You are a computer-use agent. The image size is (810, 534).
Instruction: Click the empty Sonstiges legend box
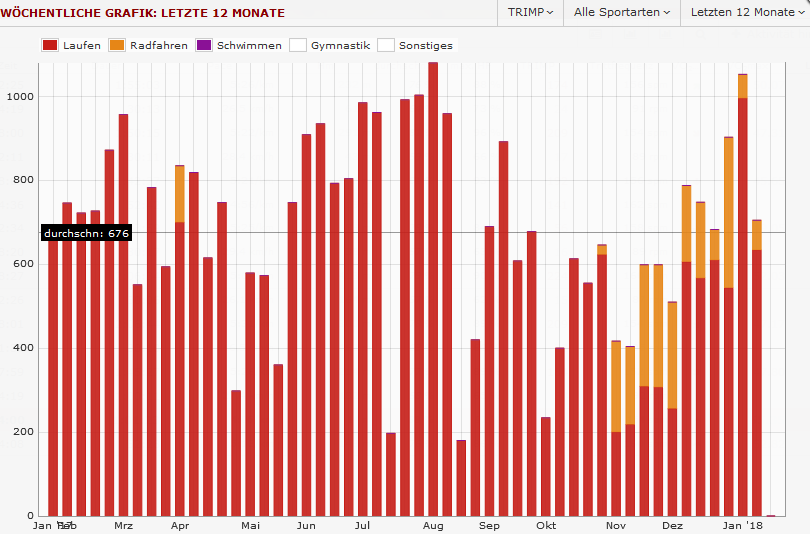(x=385, y=45)
